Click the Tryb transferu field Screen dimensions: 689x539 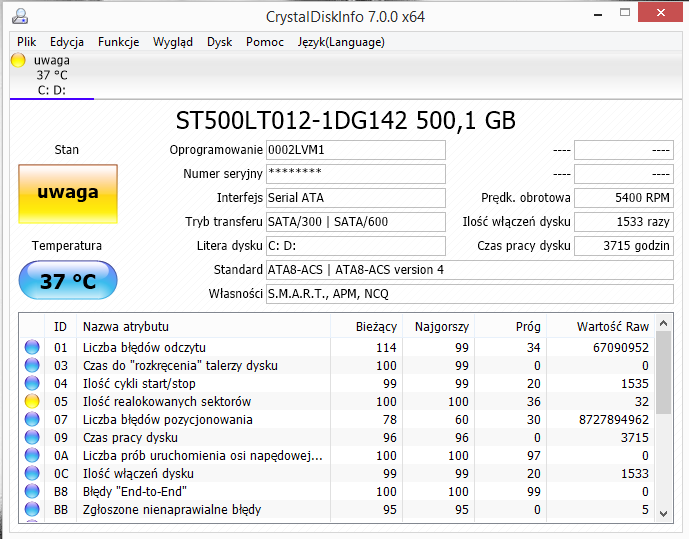point(356,221)
